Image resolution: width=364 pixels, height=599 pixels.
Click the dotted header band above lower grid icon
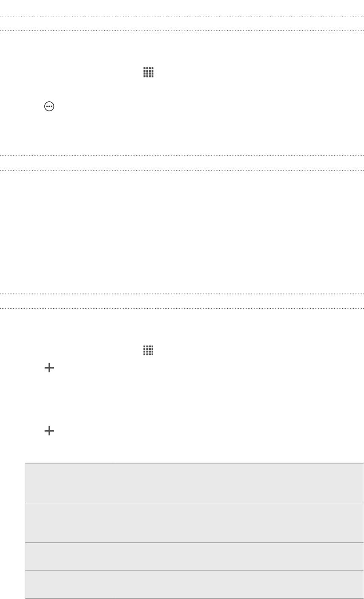coord(182,301)
